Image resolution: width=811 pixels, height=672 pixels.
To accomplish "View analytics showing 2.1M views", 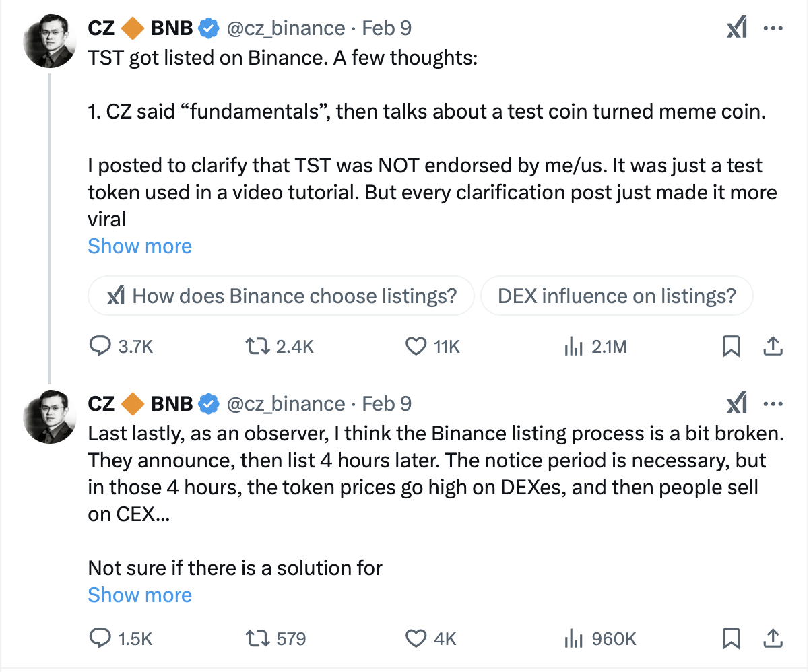I will (573, 346).
